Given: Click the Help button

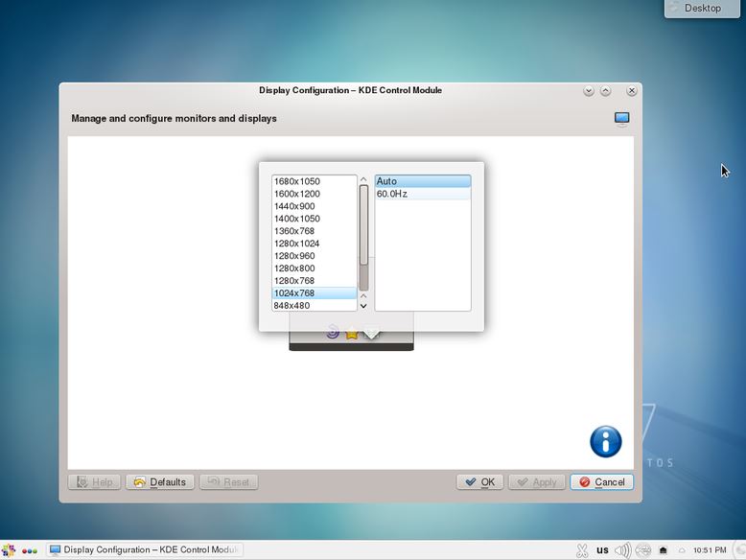Looking at the screenshot, I should [94, 482].
